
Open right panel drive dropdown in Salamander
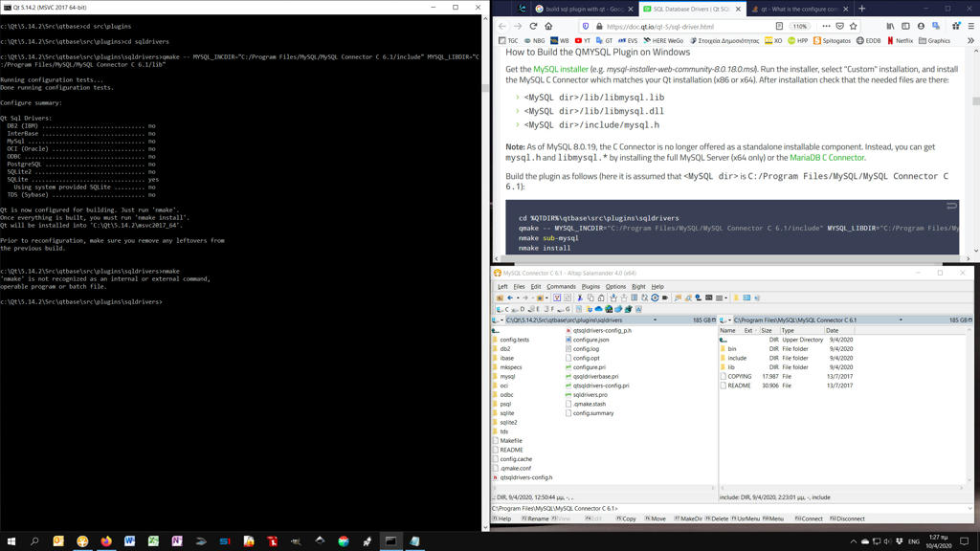[725, 320]
